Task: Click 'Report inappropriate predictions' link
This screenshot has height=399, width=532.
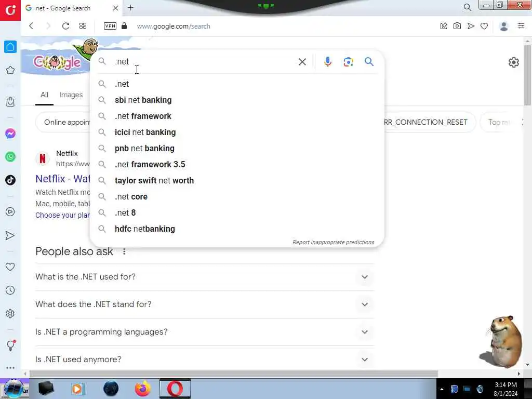Action: coord(333,242)
